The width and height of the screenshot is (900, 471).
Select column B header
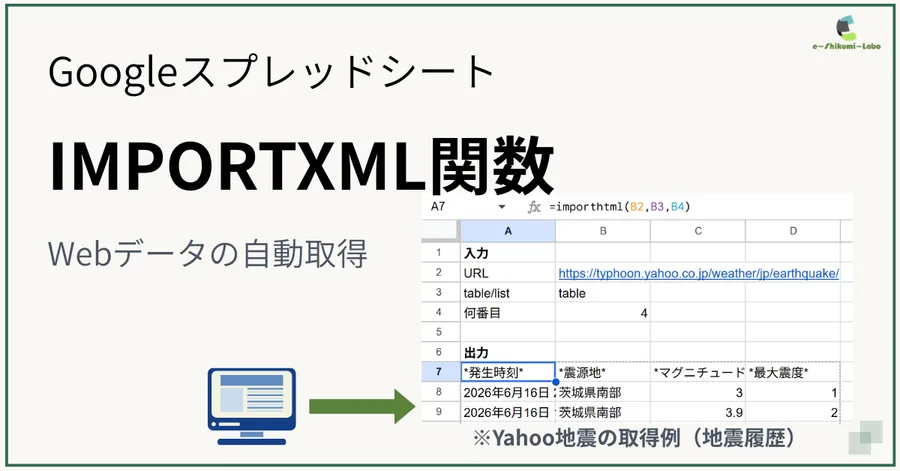point(603,231)
